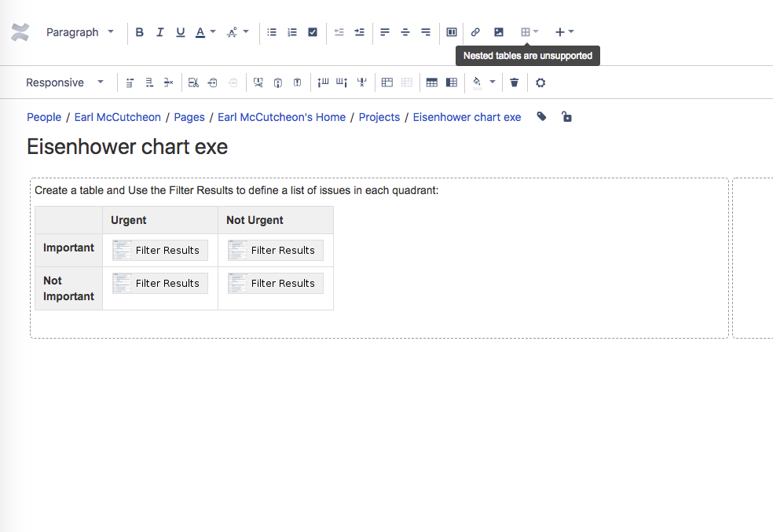Align text center
The height and width of the screenshot is (532, 773).
coord(405,32)
